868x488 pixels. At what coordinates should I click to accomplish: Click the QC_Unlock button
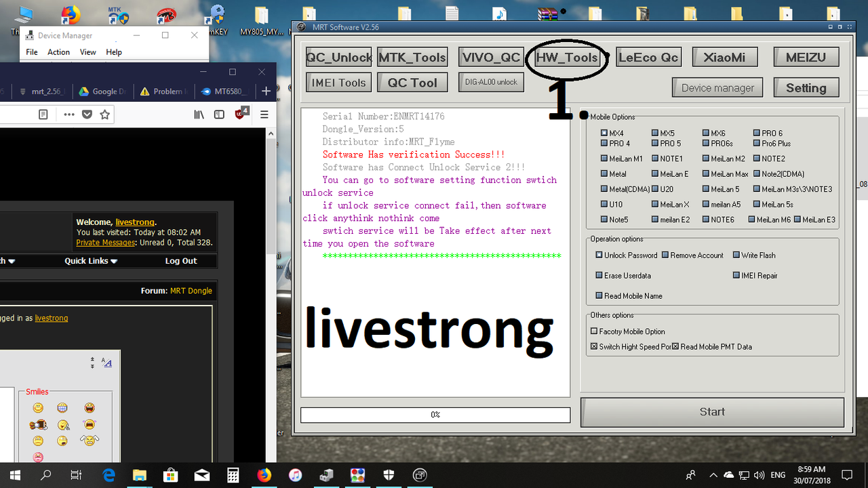[339, 58]
